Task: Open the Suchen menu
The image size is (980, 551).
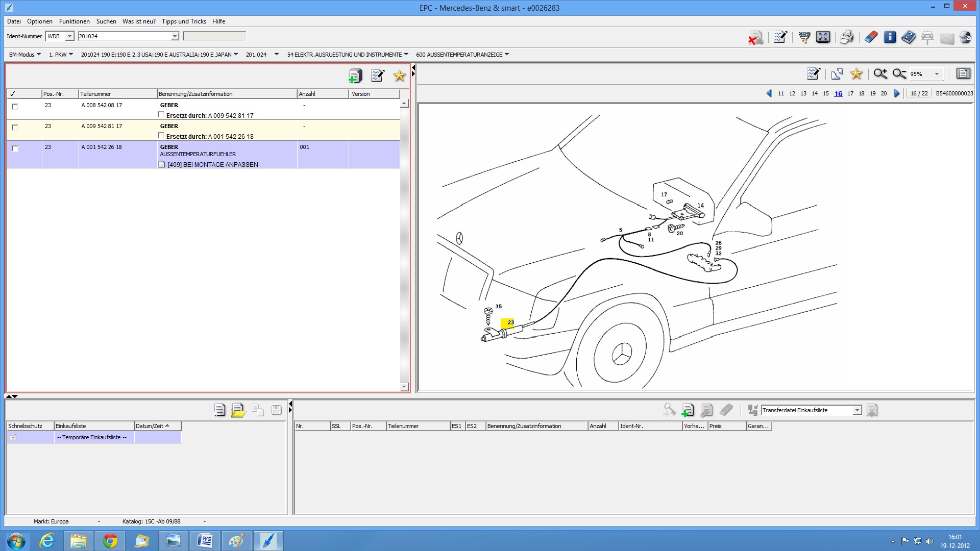Action: click(106, 21)
